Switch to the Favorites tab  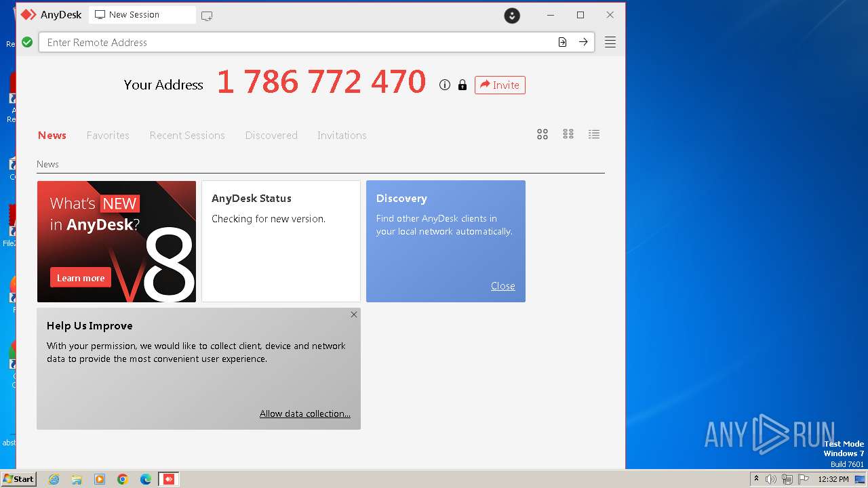coord(108,136)
